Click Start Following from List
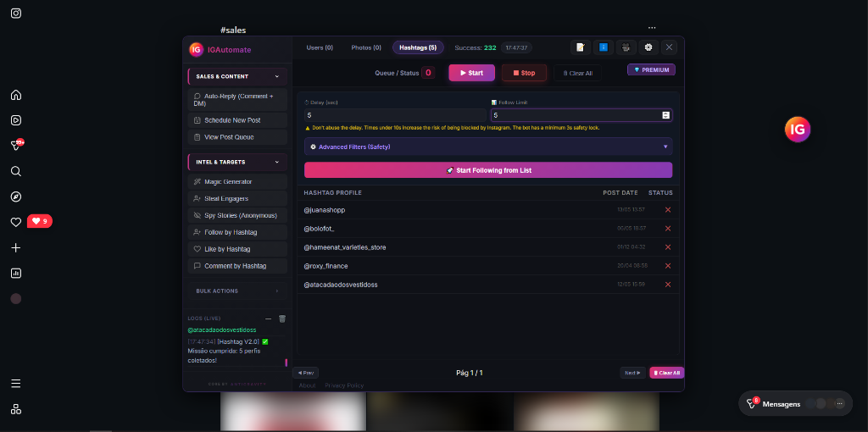 (x=488, y=170)
